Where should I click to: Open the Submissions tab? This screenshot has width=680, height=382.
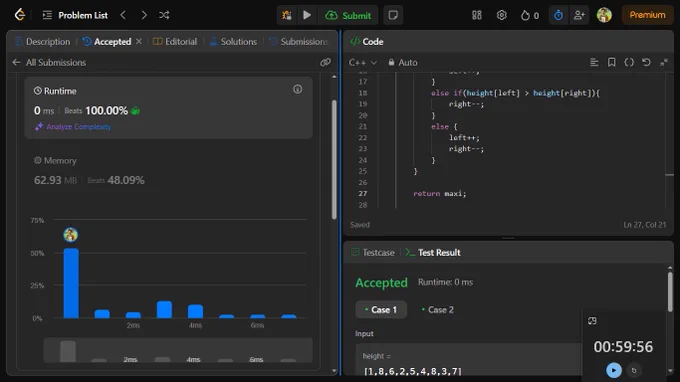299,42
